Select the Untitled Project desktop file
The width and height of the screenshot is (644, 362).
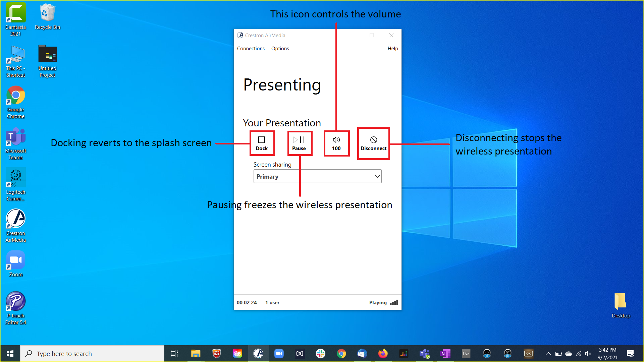(47, 61)
